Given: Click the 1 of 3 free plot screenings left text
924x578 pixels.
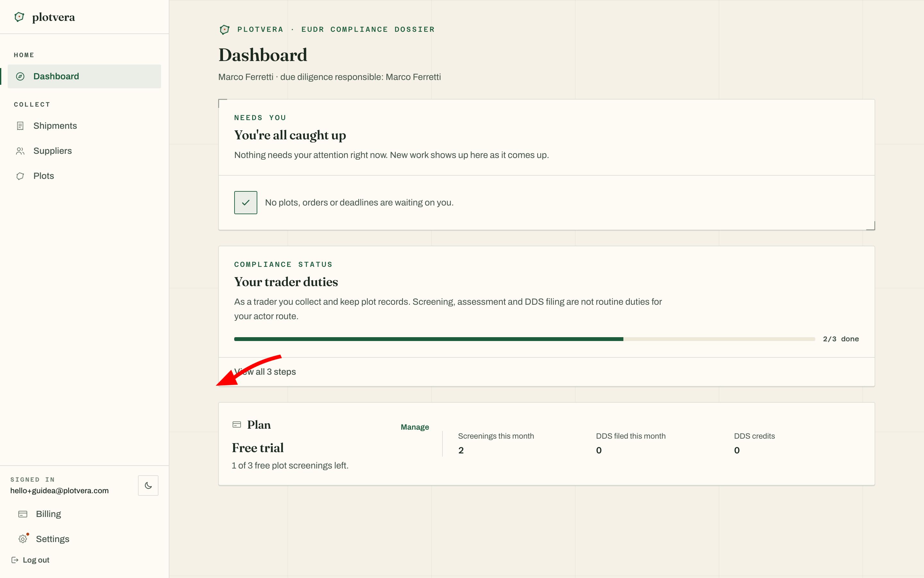Looking at the screenshot, I should pyautogui.click(x=290, y=466).
